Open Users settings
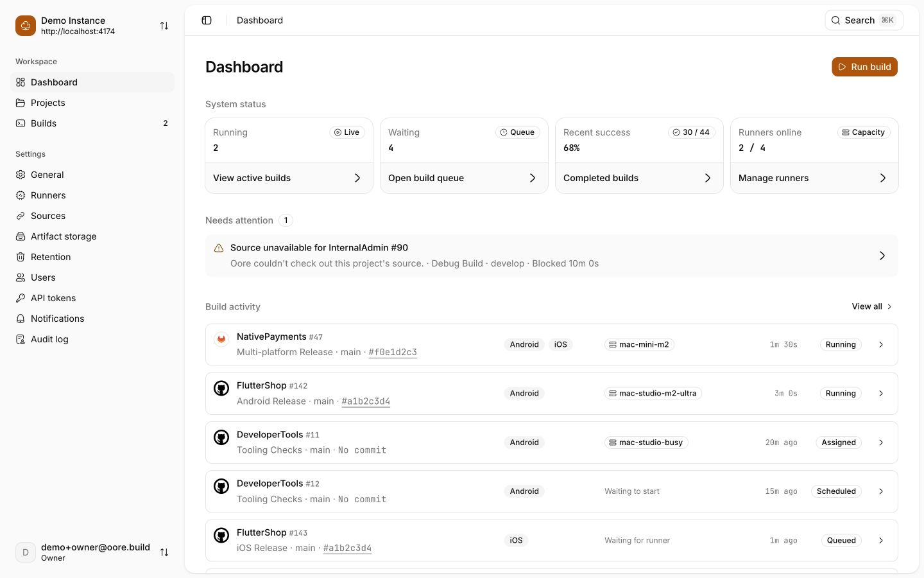The image size is (924, 578). [x=92, y=277]
